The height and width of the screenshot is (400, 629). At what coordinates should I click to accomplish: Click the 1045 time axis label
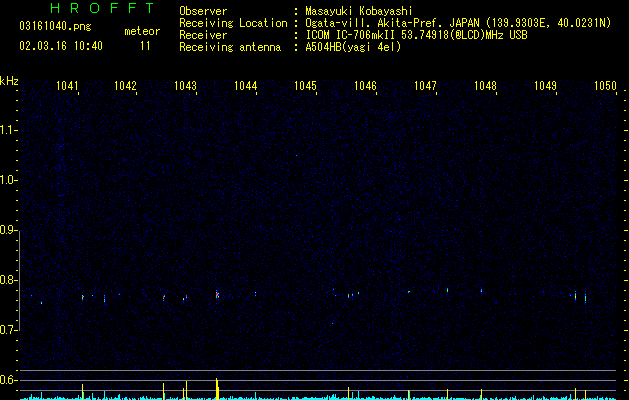pyautogui.click(x=306, y=85)
